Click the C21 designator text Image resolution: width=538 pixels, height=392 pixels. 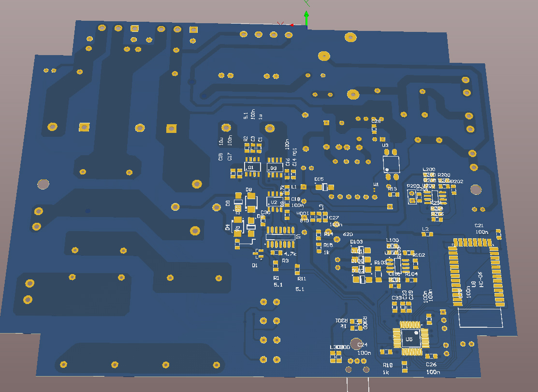[479, 225]
